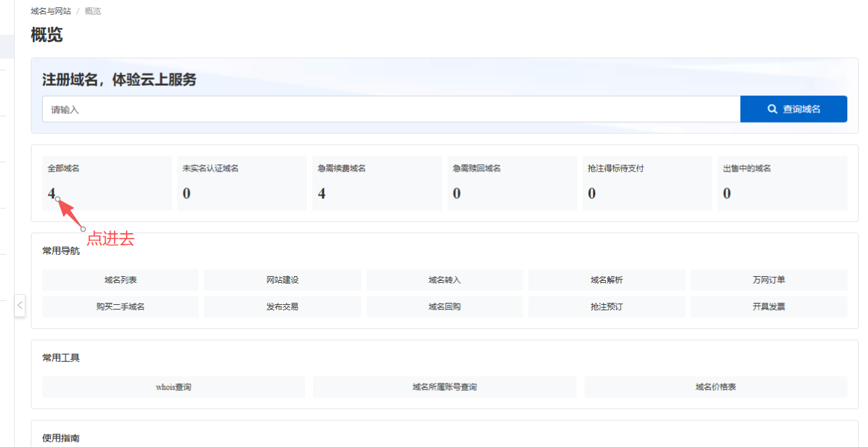
Task: Open the 全部域名 count card
Action: click(106, 183)
